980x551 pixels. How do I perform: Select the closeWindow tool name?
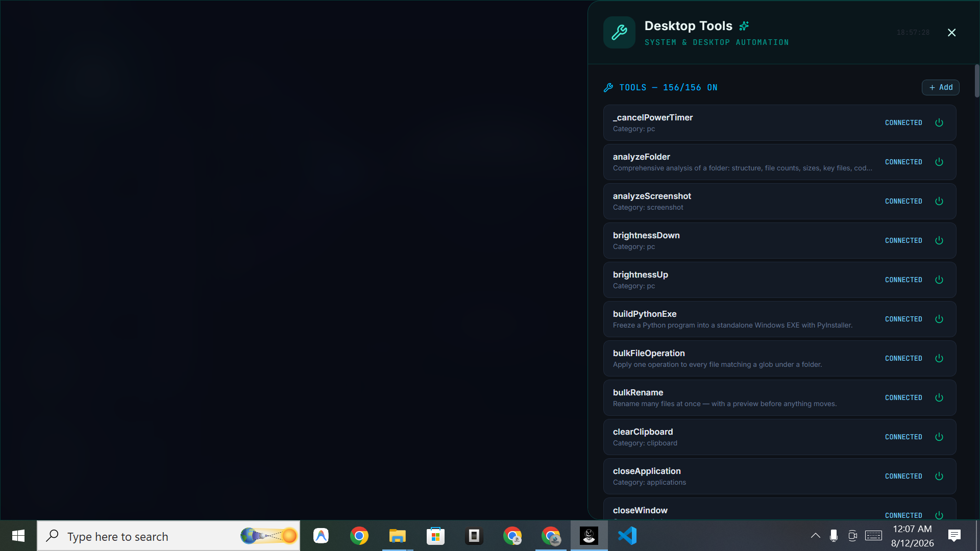coord(640,511)
